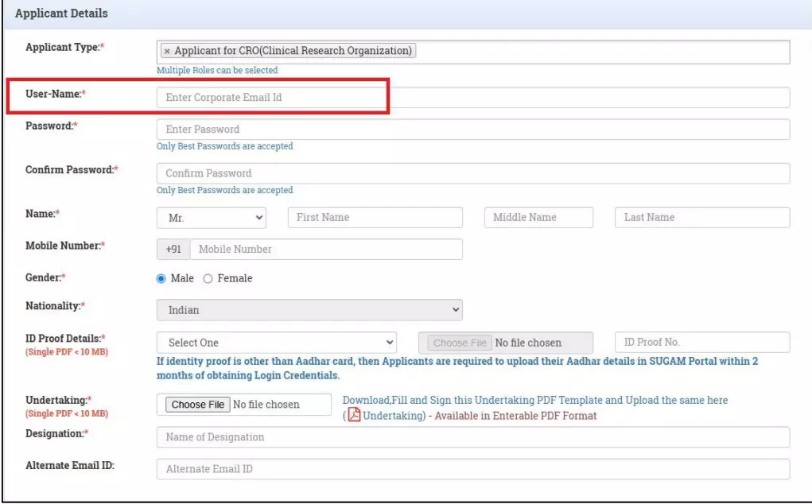
Task: Select the Female radio button
Action: (208, 278)
